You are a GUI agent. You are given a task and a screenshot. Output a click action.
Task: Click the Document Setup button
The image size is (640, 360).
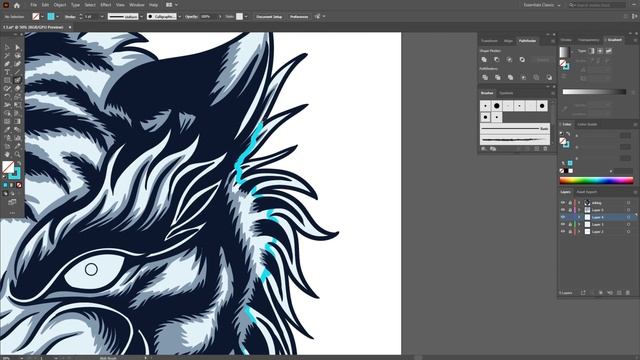click(x=269, y=17)
